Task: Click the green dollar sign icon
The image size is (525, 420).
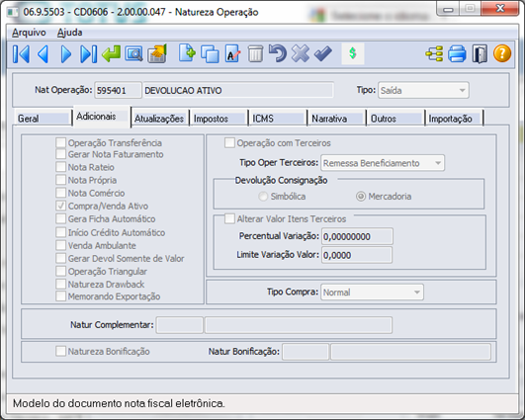Action: click(353, 53)
